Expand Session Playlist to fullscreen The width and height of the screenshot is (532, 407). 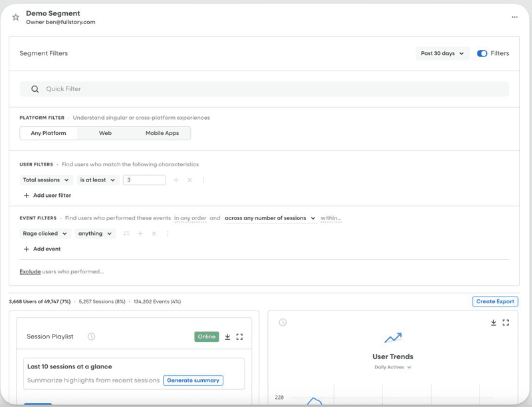[239, 337]
